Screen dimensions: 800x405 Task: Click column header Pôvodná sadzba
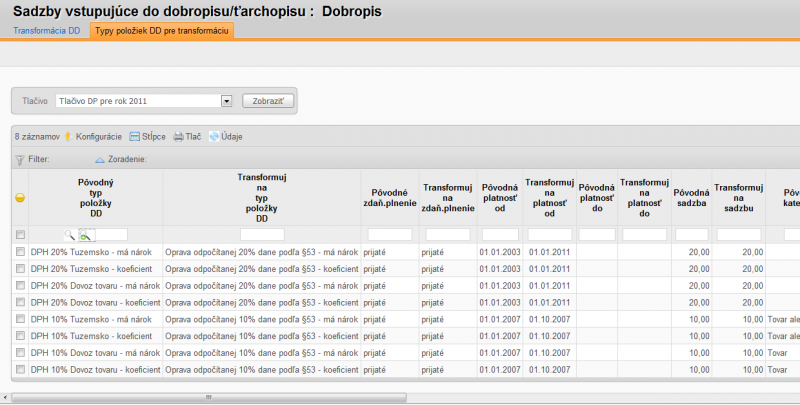(x=691, y=198)
